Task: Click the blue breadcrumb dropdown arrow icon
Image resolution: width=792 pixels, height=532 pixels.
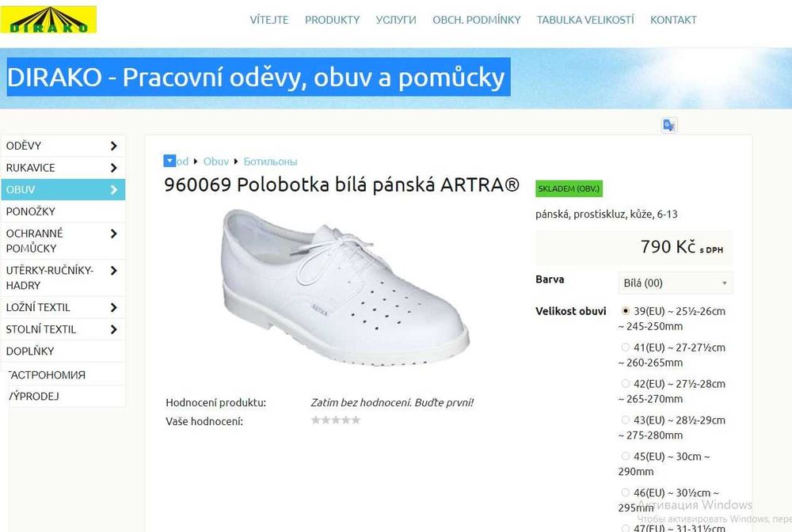Action: [x=169, y=161]
